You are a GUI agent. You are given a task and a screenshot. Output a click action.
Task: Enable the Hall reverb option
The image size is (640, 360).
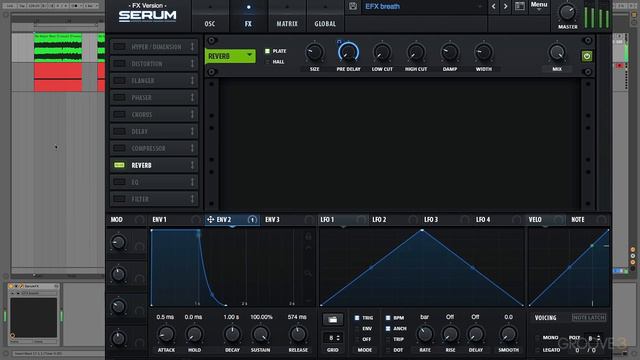click(x=267, y=62)
